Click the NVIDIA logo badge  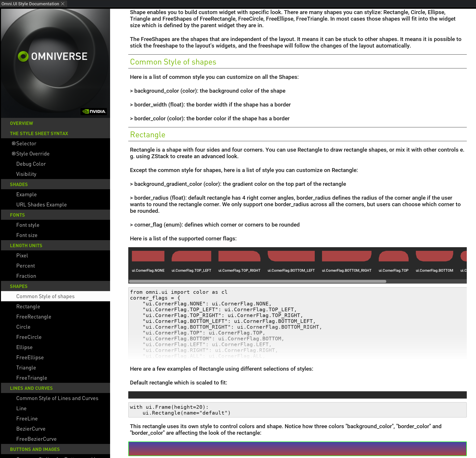[94, 111]
